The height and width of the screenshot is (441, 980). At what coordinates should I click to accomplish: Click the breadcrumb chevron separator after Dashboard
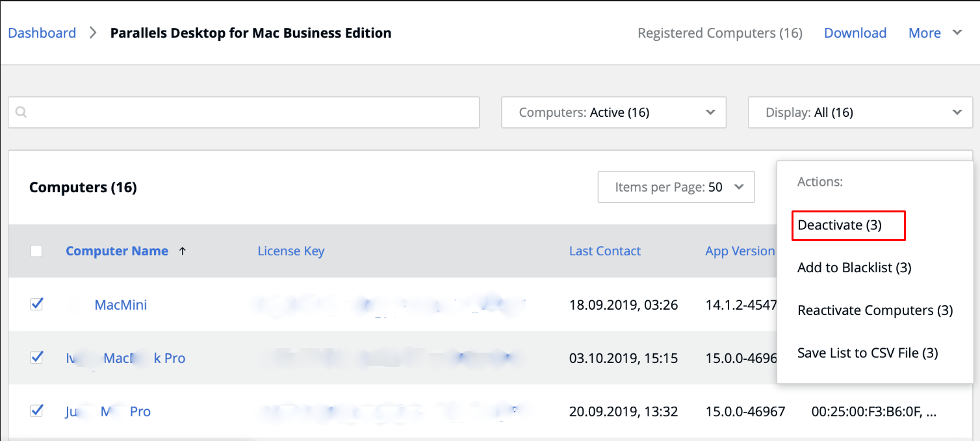pyautogui.click(x=93, y=33)
